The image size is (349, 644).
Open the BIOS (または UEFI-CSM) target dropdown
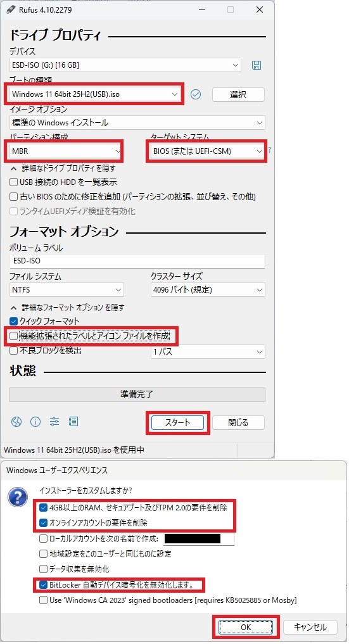click(x=207, y=151)
